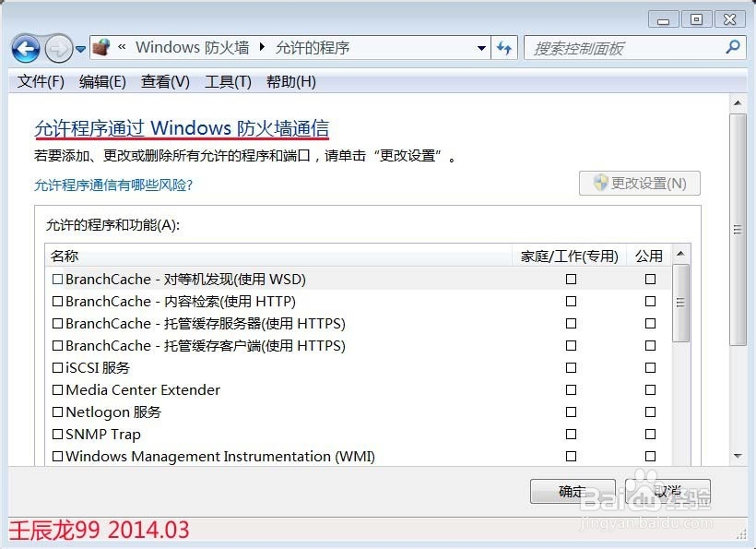Click the firewall brick icon in address bar
This screenshot has height=549, width=756.
tap(101, 47)
